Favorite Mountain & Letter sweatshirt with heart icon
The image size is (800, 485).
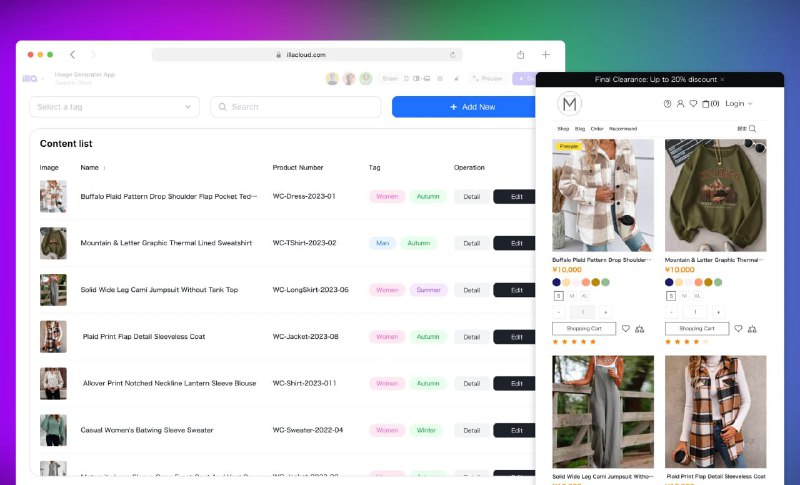[738, 329]
